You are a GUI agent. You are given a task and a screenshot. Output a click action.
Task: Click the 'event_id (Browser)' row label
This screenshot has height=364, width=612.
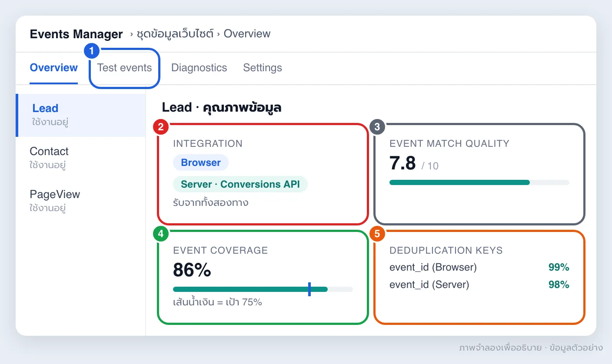click(x=433, y=267)
